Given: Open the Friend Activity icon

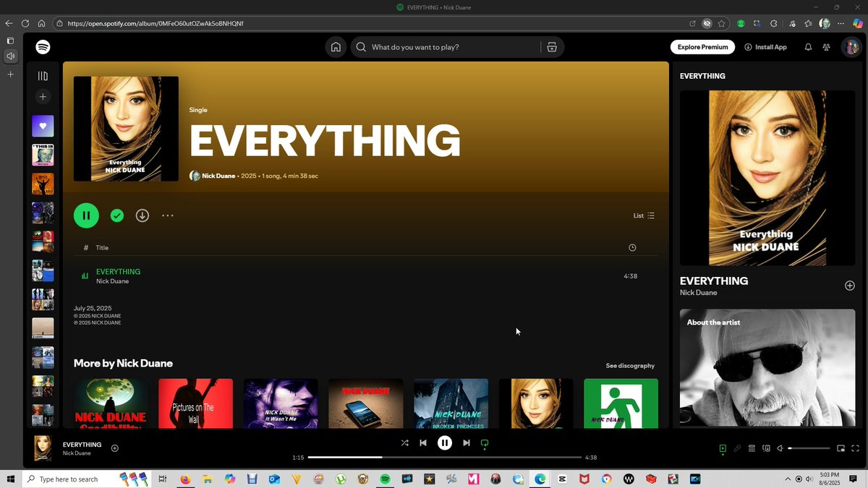Looking at the screenshot, I should click(x=826, y=47).
